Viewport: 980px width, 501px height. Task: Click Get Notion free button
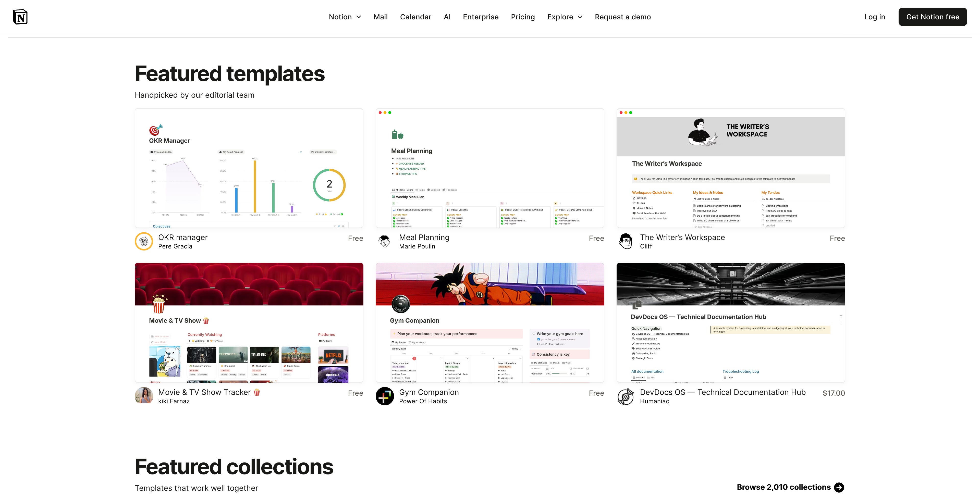[x=933, y=17]
